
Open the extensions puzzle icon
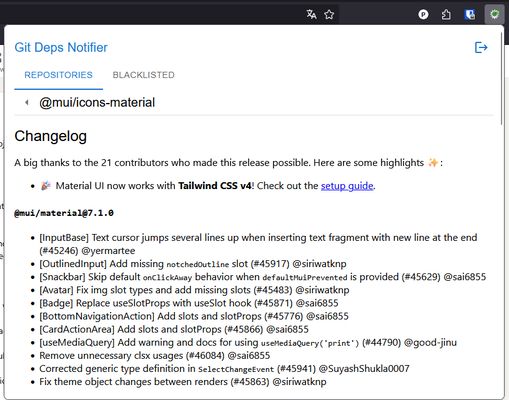click(446, 14)
